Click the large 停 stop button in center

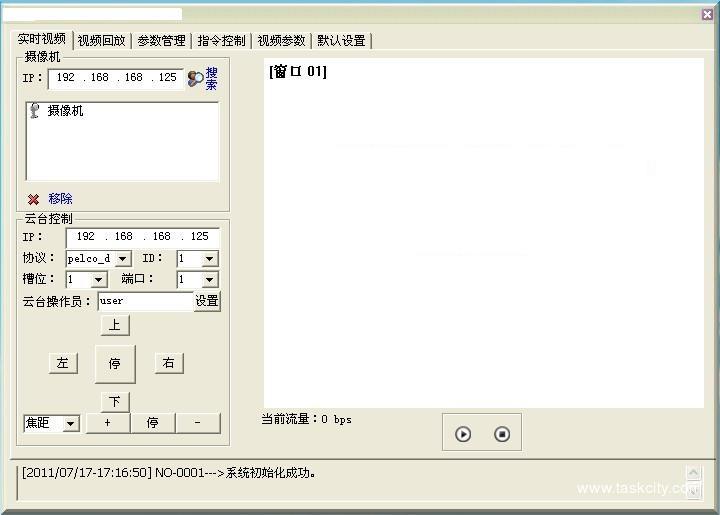point(115,364)
